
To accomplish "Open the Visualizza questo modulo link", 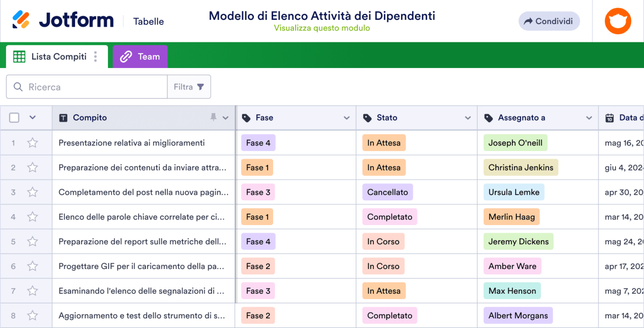I will tap(322, 28).
